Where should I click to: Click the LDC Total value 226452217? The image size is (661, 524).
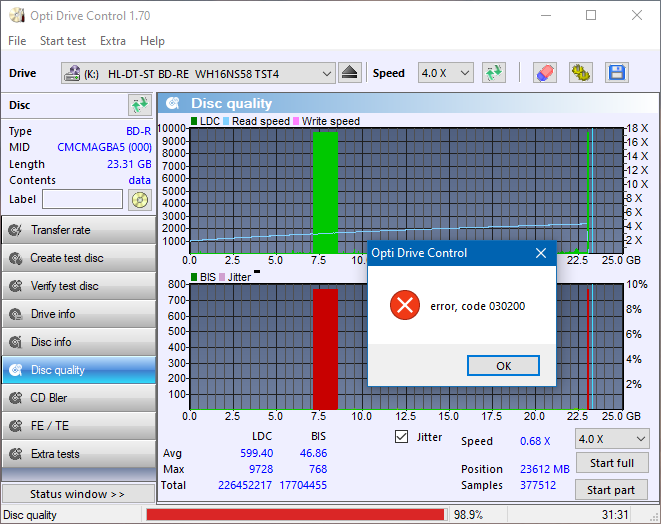245,485
